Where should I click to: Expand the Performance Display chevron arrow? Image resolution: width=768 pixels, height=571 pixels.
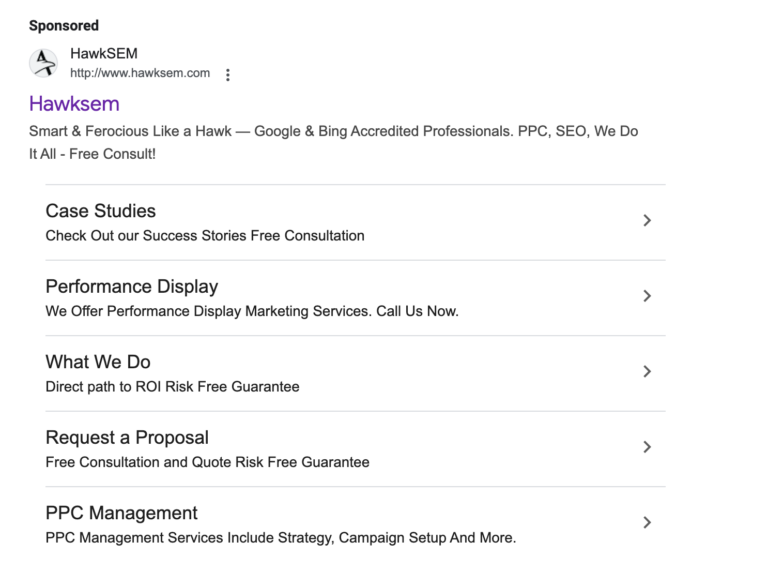(x=647, y=296)
